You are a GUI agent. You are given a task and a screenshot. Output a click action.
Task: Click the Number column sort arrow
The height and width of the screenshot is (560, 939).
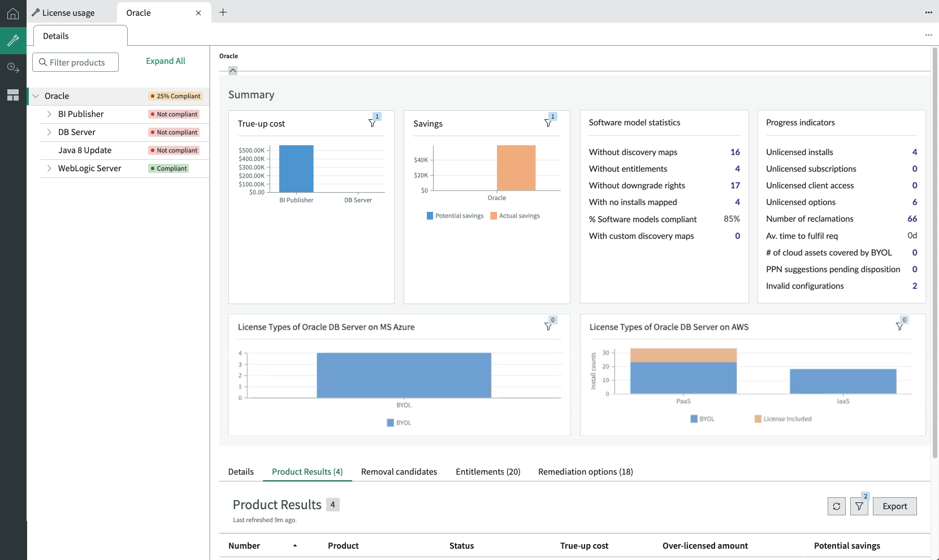coord(295,546)
